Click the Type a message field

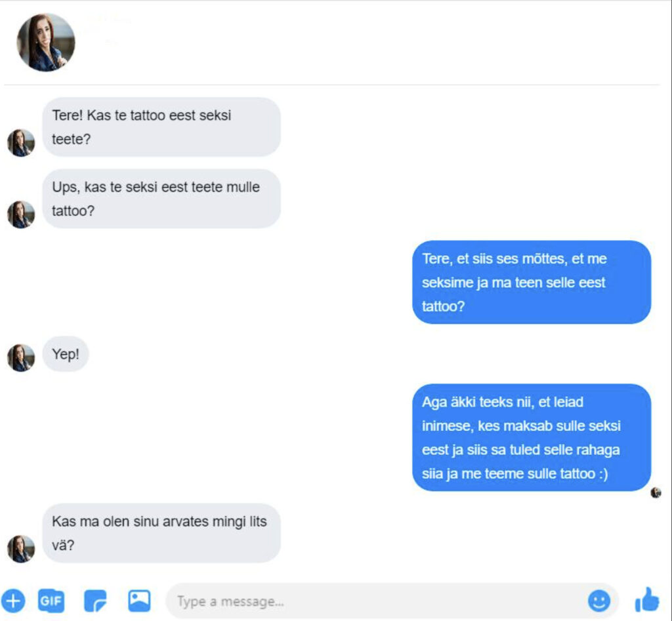[392, 601]
